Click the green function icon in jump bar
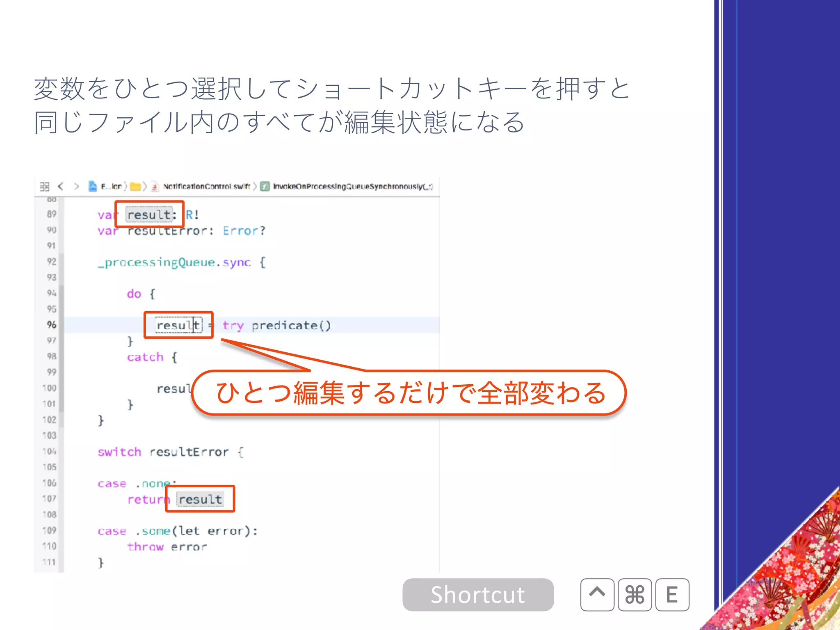 (x=265, y=187)
